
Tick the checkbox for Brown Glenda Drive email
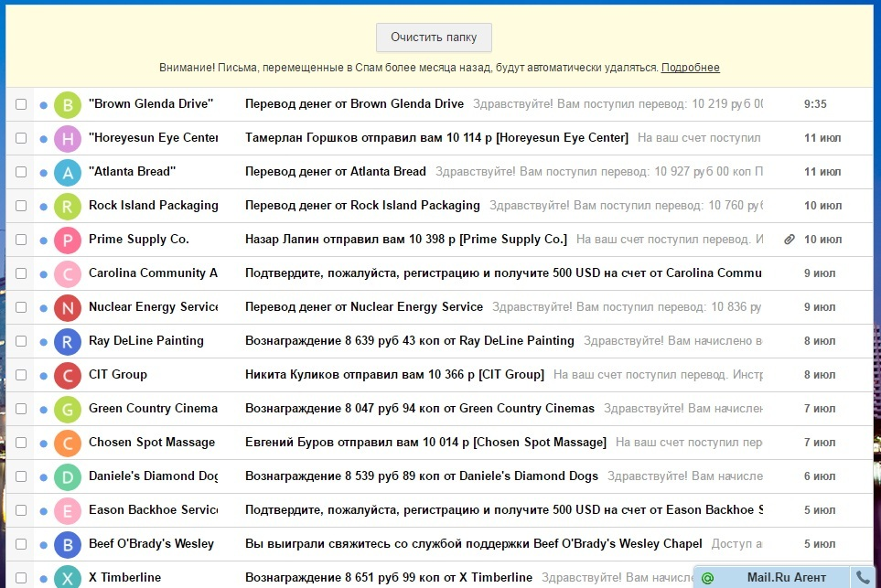(x=21, y=104)
